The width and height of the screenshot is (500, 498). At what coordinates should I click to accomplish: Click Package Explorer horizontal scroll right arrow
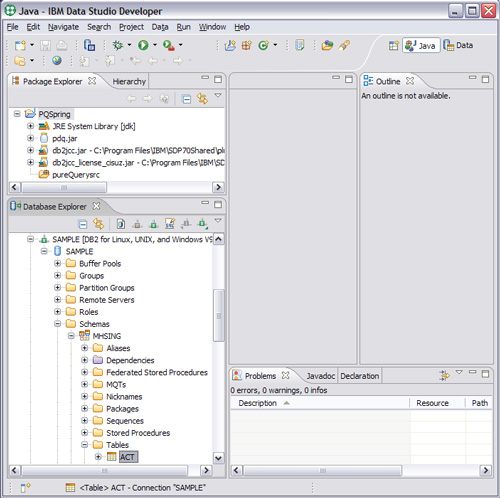point(218,187)
